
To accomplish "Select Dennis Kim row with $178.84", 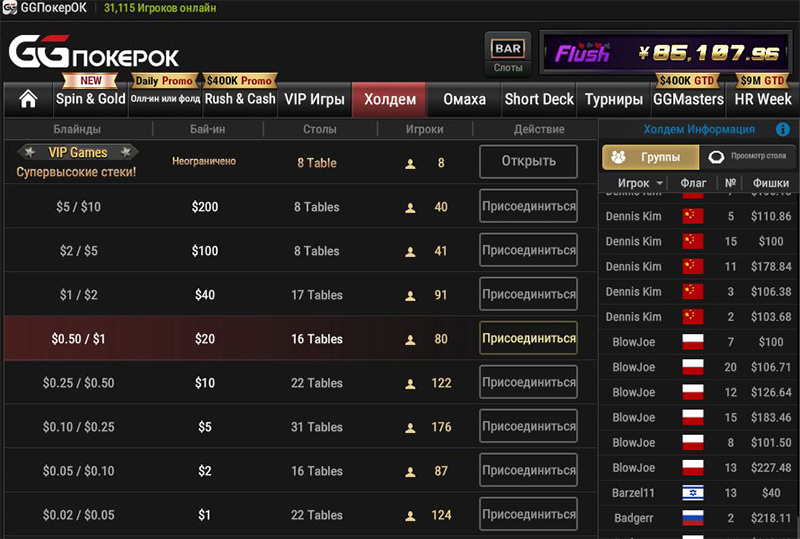I will [x=699, y=266].
